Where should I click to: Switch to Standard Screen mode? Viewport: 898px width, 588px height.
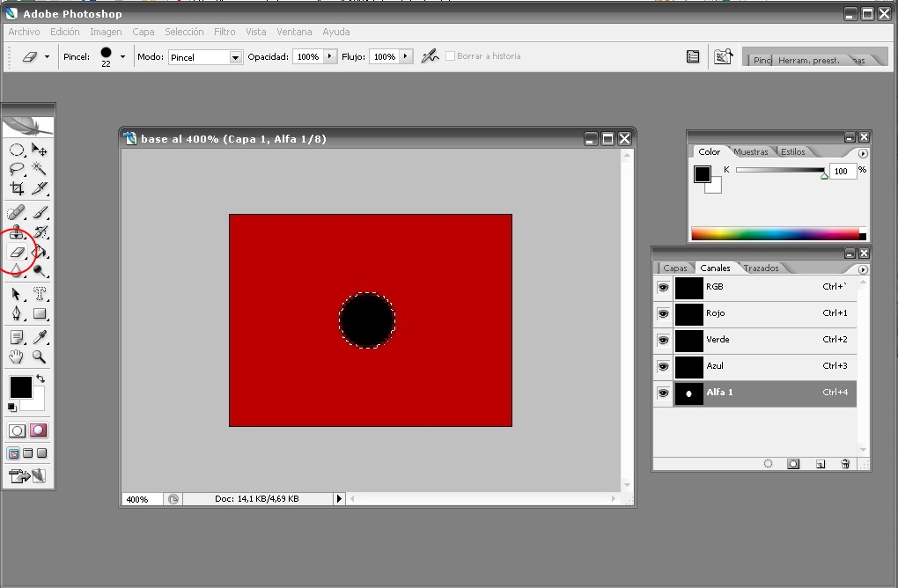pos(13,453)
